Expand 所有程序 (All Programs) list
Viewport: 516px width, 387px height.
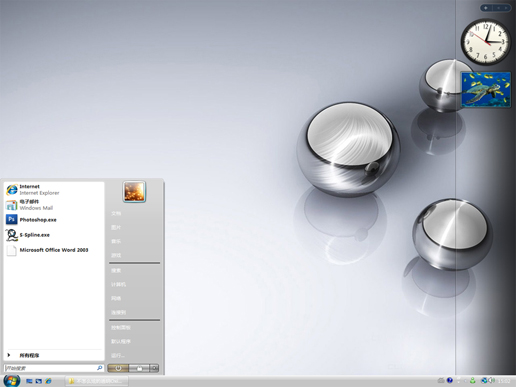[54, 355]
